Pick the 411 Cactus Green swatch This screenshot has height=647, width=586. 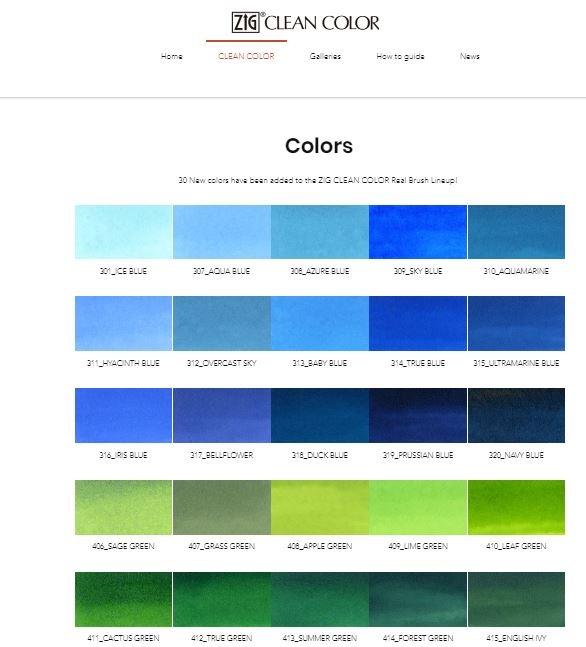click(x=123, y=599)
